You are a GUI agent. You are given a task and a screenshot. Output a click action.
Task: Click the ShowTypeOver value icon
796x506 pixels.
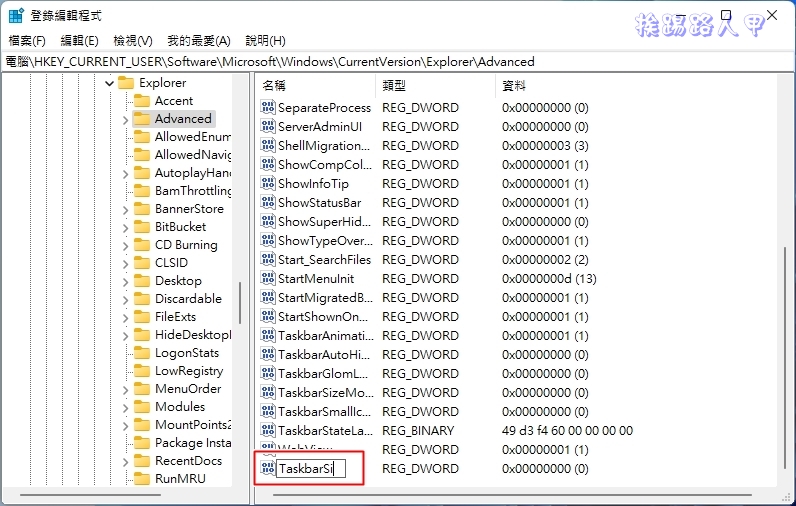(268, 241)
